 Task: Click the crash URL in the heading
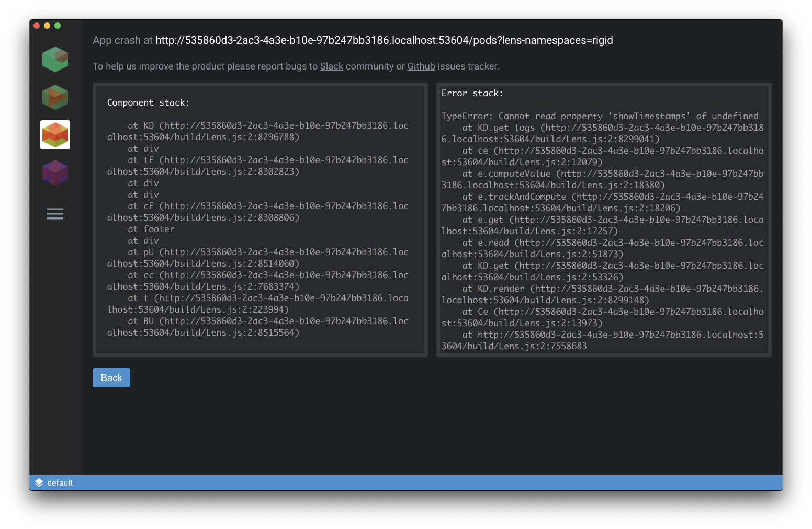(384, 40)
